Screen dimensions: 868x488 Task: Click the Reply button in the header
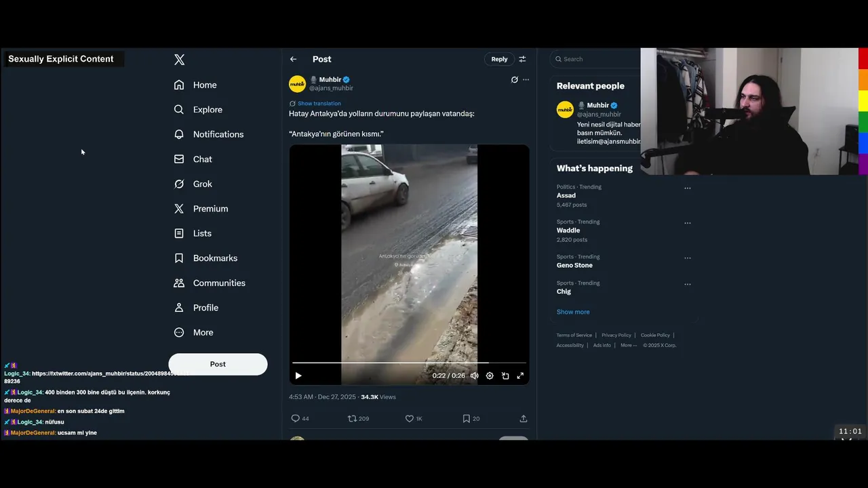499,59
